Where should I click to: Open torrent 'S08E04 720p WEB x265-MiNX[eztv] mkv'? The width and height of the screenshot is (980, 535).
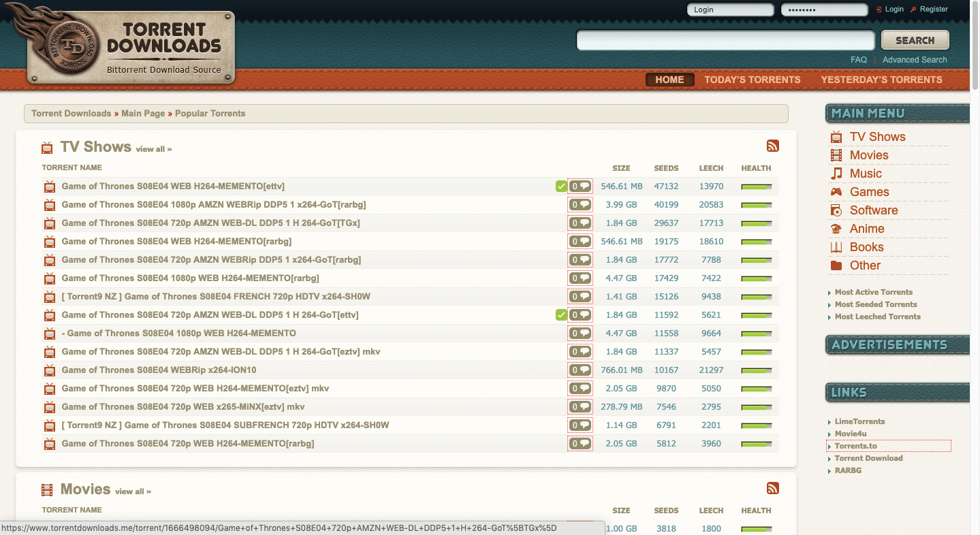[x=183, y=406]
